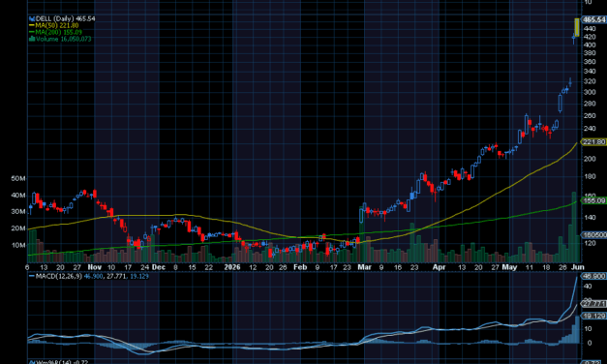Screen dimensions: 607x364
Task: Click the 12 date label after 2026
Action: click(253, 267)
